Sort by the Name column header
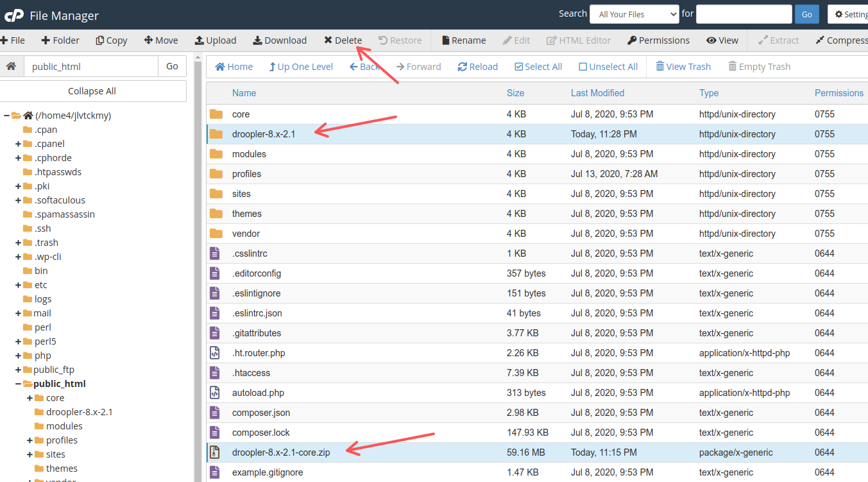Image resolution: width=868 pixels, height=482 pixels. coord(244,93)
